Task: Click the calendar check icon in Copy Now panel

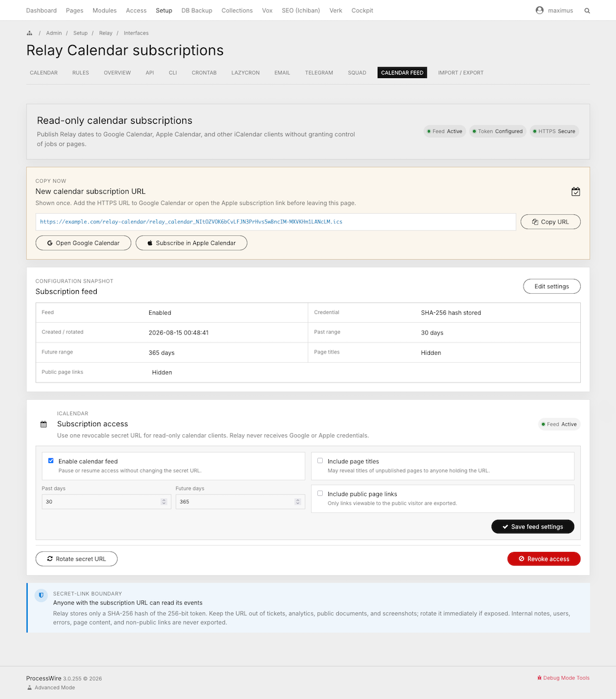Action: (576, 192)
